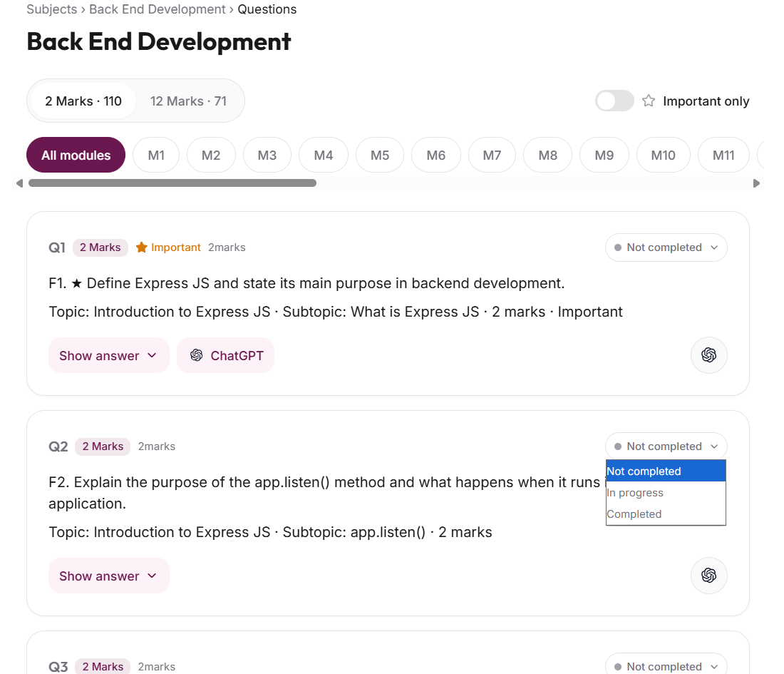This screenshot has height=674, width=784.
Task: Select the All modules filter
Action: pos(76,155)
